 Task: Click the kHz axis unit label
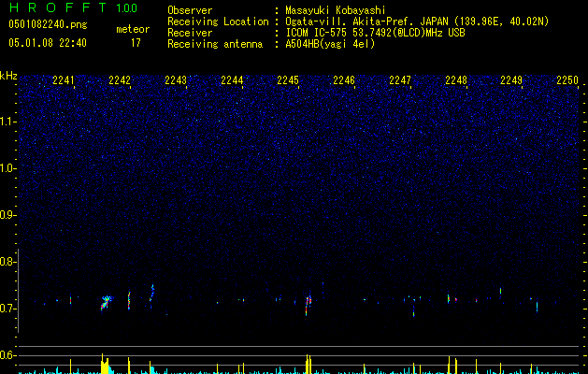[8, 76]
